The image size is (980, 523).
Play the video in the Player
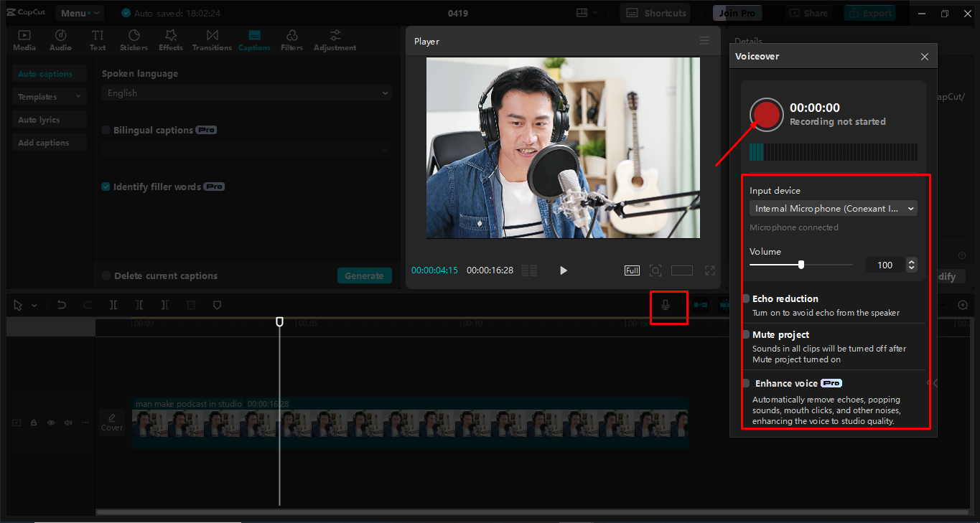point(564,270)
